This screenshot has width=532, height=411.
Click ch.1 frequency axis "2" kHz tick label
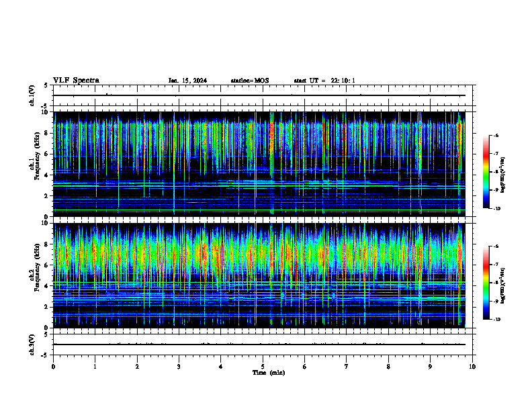click(47, 195)
